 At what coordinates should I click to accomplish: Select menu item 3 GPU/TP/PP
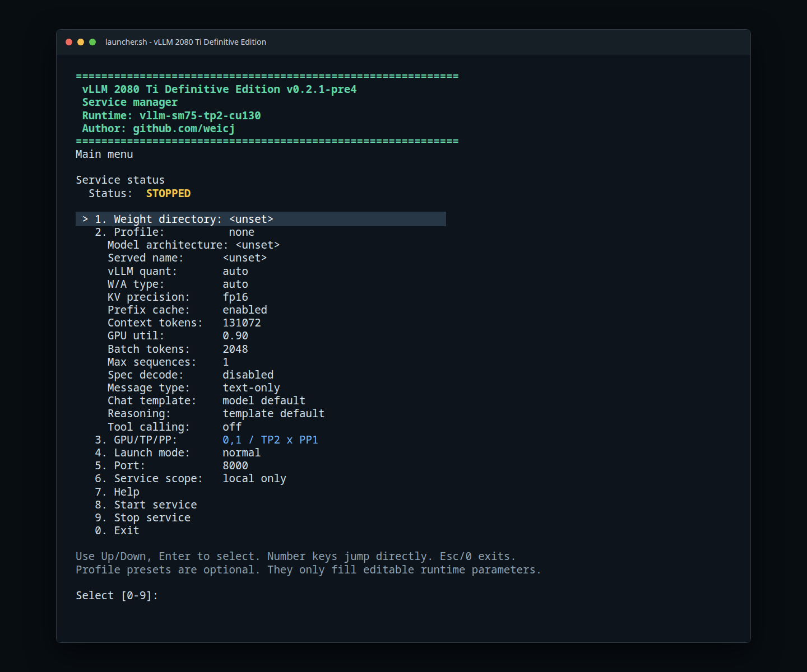click(x=206, y=440)
